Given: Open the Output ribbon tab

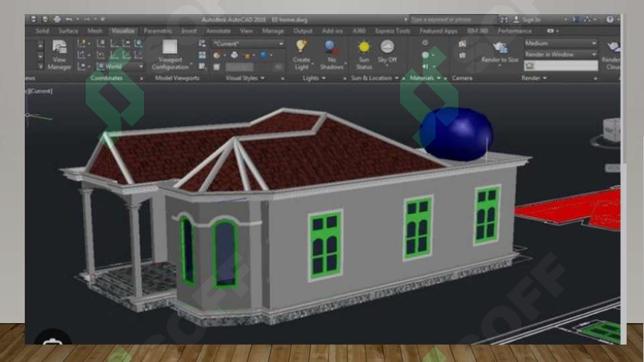Looking at the screenshot, I should point(303,31).
